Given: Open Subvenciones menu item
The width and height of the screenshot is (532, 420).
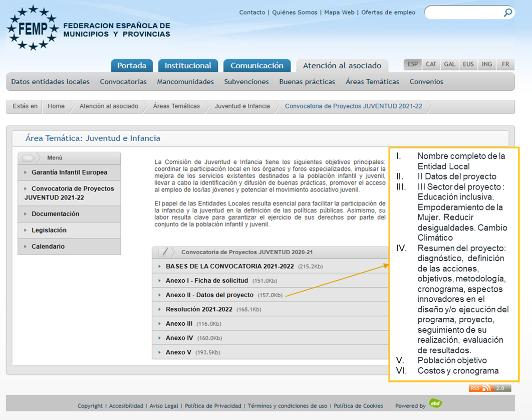Looking at the screenshot, I should (246, 82).
